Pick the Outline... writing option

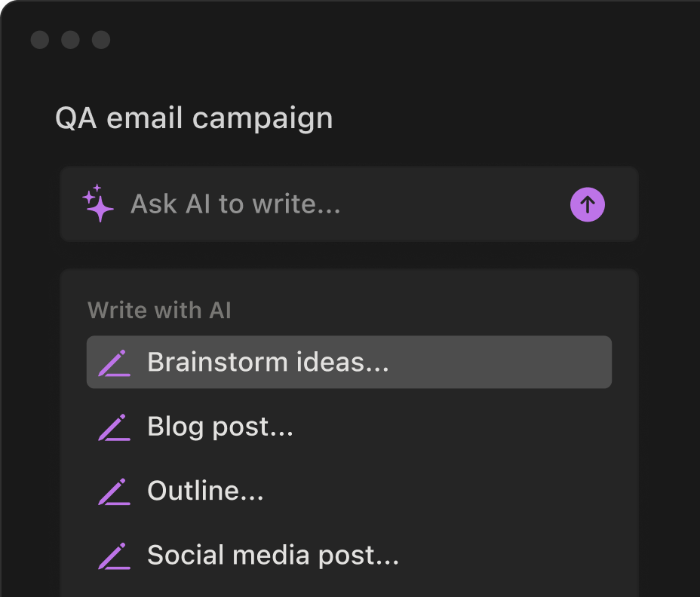tap(205, 491)
